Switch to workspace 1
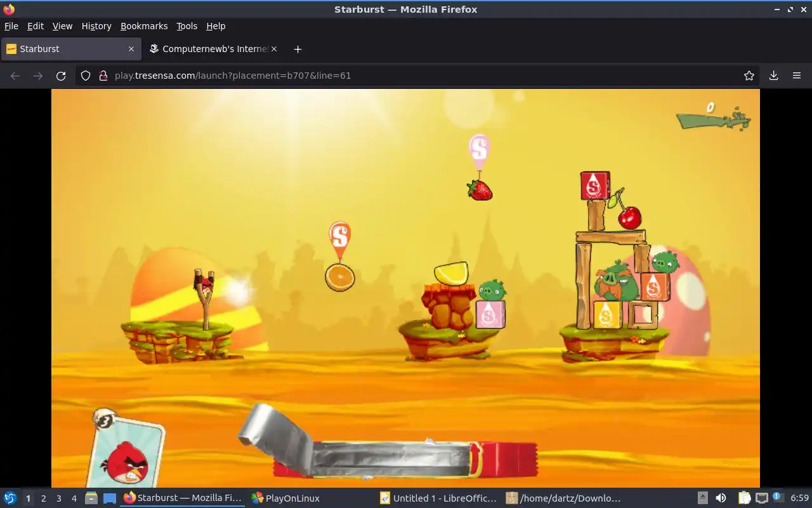Viewport: 812px width, 508px height. click(28, 498)
